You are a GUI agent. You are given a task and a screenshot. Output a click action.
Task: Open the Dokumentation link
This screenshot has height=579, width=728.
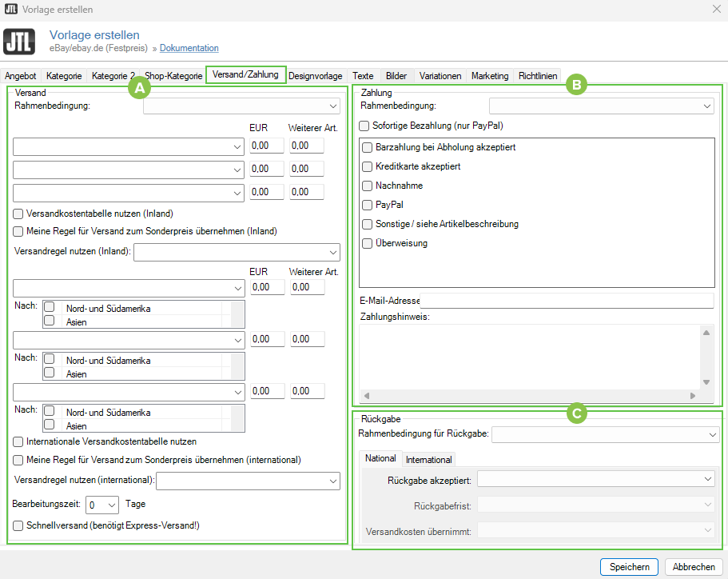coord(189,49)
